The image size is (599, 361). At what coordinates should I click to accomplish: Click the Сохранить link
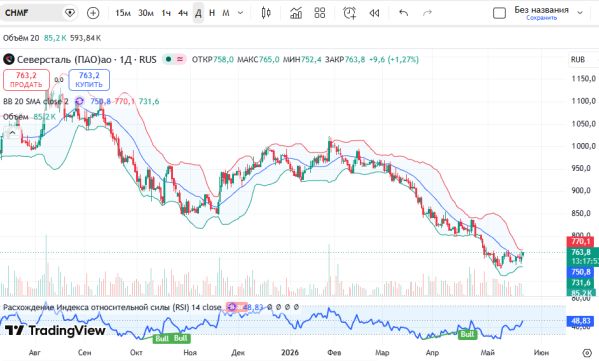[541, 18]
